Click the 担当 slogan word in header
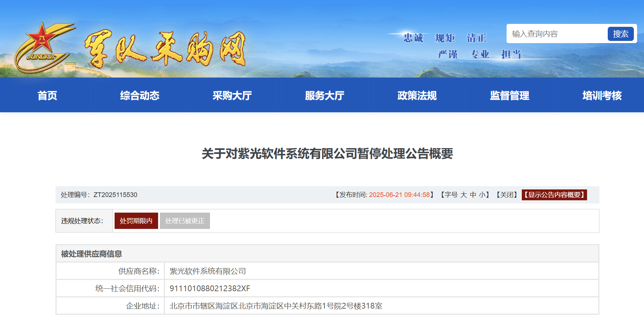Image resolution: width=644 pixels, height=318 pixels. point(511,54)
